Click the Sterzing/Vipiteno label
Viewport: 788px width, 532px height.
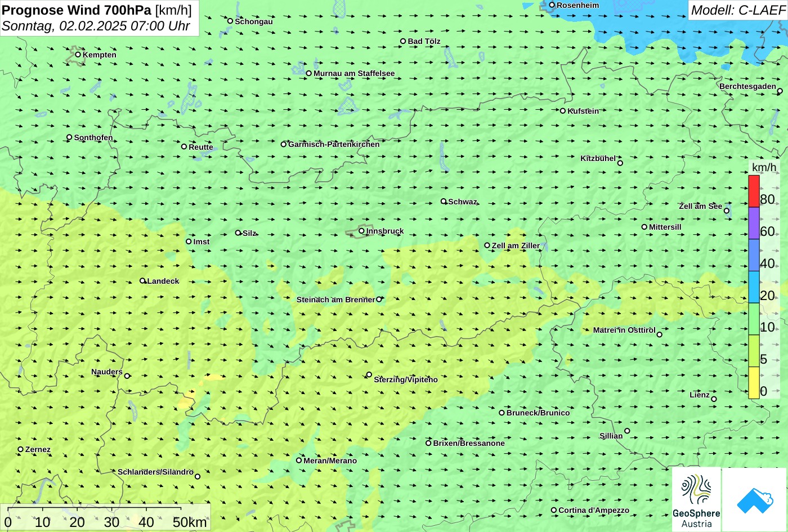(x=406, y=379)
